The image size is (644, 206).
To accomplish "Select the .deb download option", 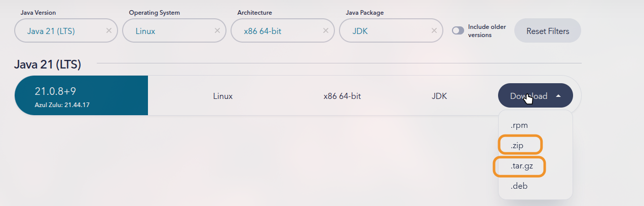I will tap(520, 186).
